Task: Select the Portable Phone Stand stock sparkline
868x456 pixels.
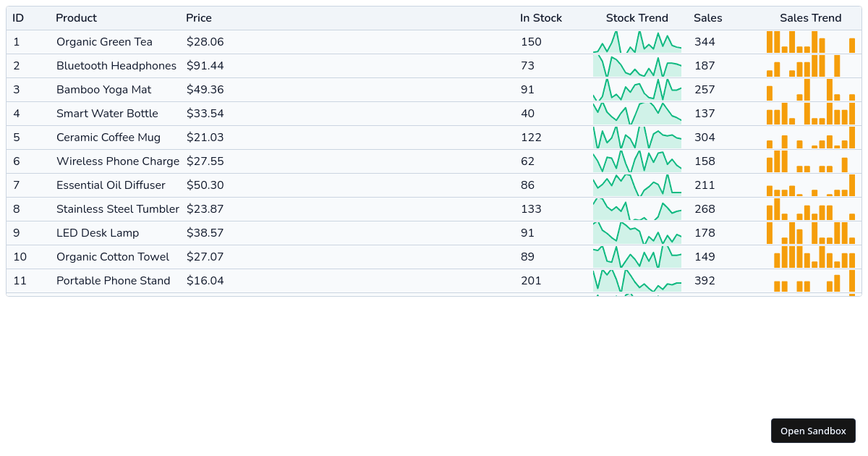Action: [637, 281]
